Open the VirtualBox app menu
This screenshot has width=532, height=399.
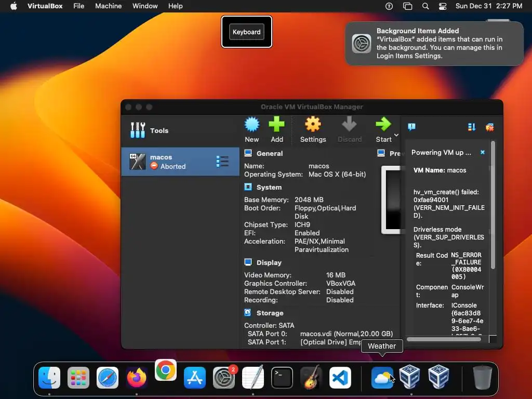pos(45,6)
